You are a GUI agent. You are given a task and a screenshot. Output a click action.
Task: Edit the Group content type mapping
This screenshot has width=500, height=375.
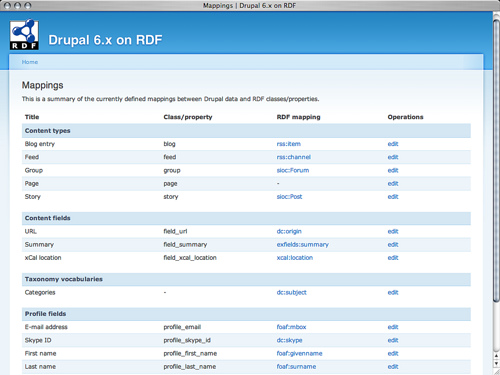pos(393,170)
